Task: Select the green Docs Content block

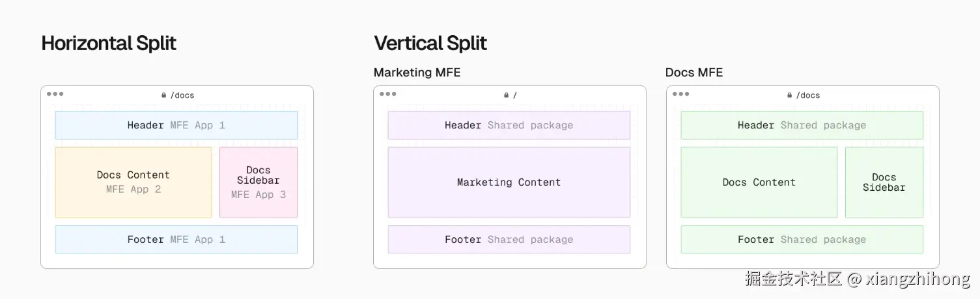Action: coord(759,182)
